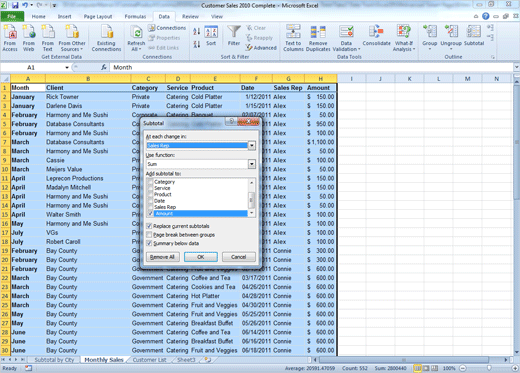Viewport: 520px width, 373px height.
Task: Check Category in Add subtotal list
Action: pos(150,182)
